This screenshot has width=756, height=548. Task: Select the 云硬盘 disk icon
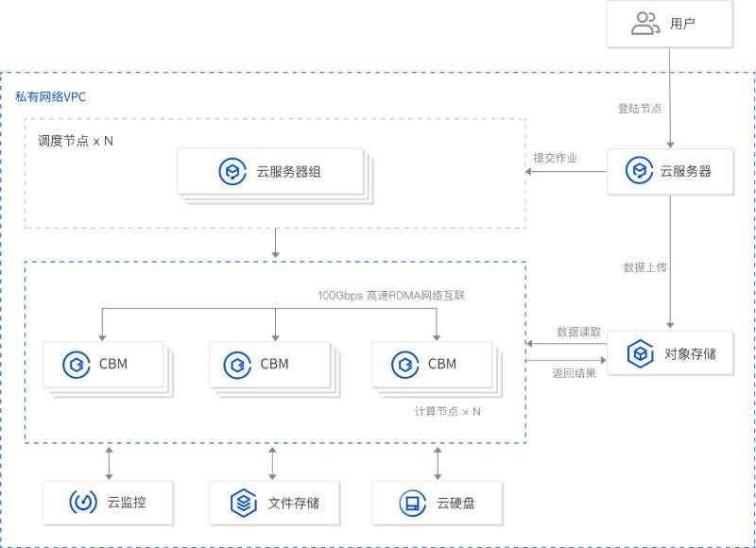(413, 503)
